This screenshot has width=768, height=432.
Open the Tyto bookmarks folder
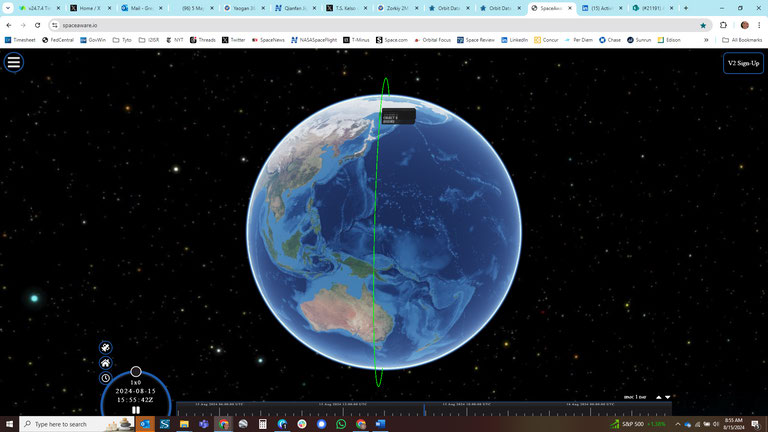tap(122, 40)
